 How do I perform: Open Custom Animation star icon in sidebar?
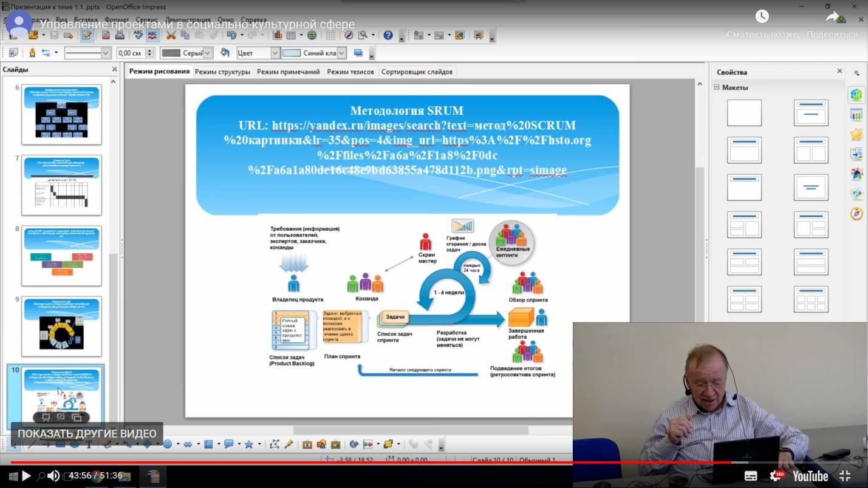[856, 134]
